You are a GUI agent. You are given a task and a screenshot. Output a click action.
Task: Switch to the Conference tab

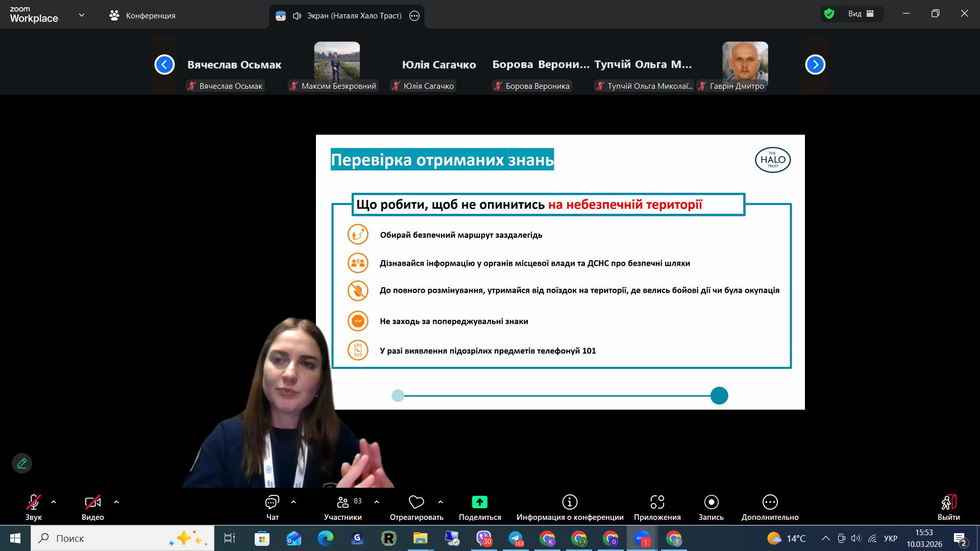click(x=142, y=15)
